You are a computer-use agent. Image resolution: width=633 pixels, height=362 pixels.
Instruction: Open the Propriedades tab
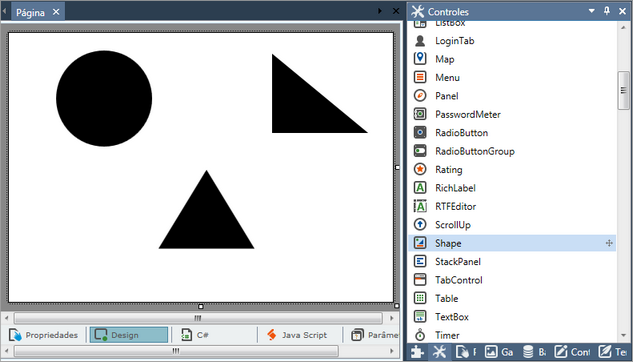point(44,335)
